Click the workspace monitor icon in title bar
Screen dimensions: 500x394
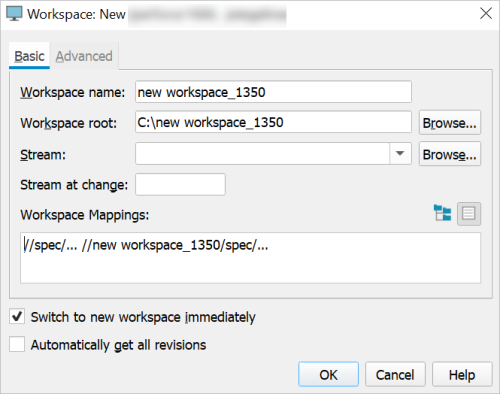14,14
